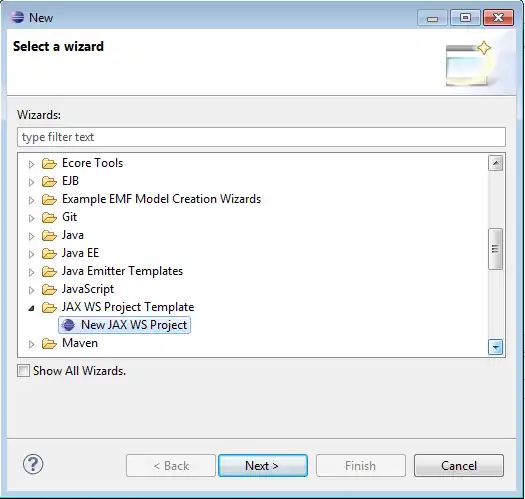The image size is (525, 499).
Task: Close the New dialog window
Action: click(498, 17)
